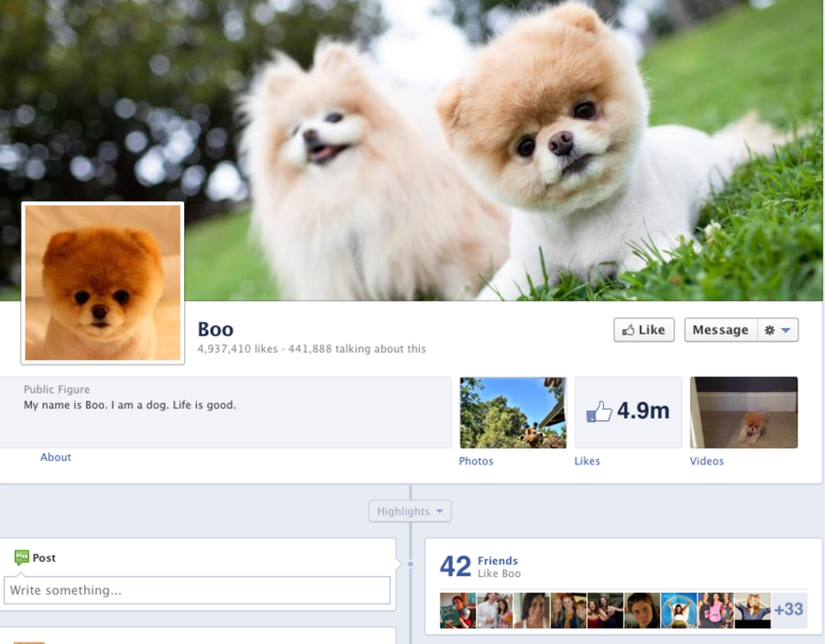This screenshot has width=825, height=644.
Task: Focus the Write something input field
Action: pyautogui.click(x=197, y=590)
